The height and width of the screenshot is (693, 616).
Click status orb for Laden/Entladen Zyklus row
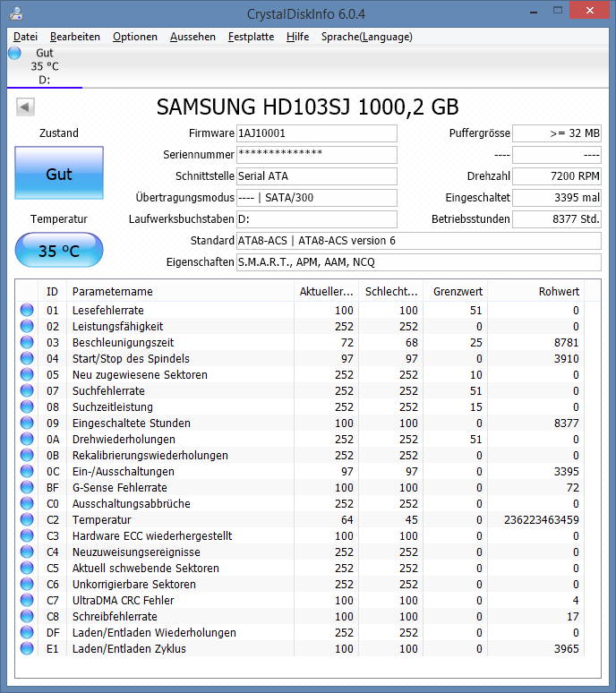click(27, 649)
